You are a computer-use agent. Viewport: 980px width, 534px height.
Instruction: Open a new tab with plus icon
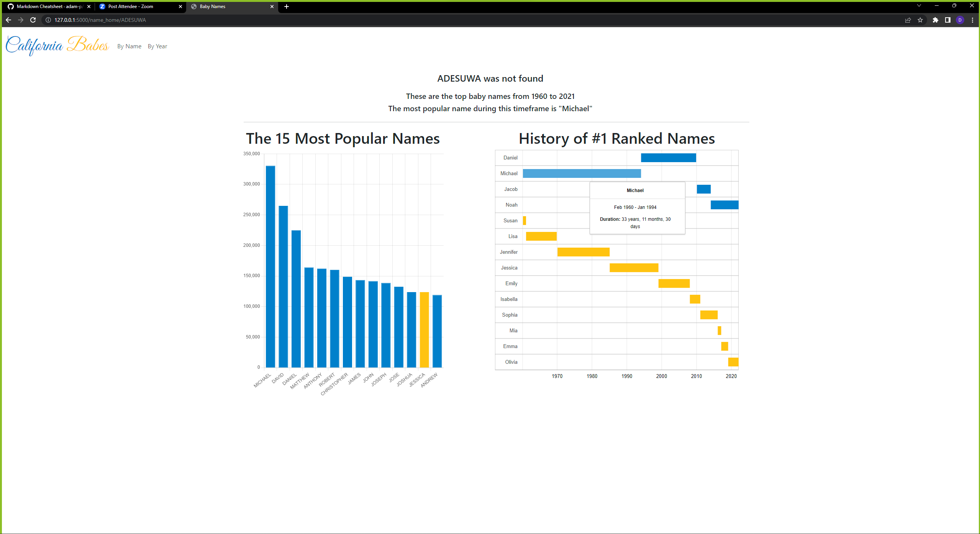click(287, 7)
